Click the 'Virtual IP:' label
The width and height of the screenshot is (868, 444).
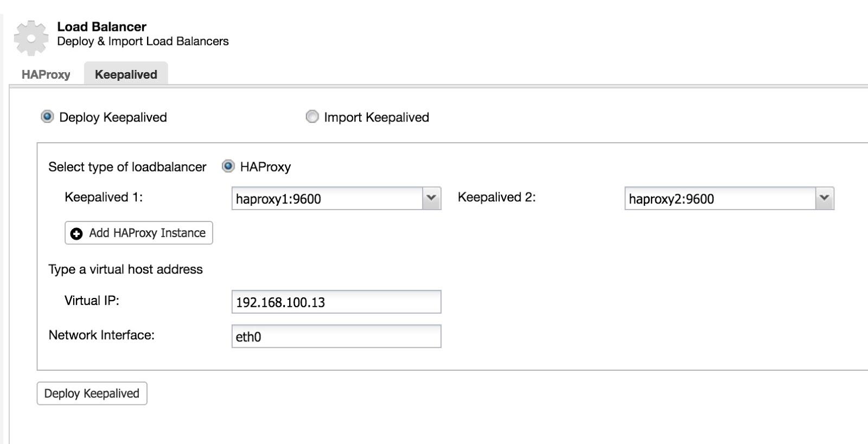(x=92, y=300)
